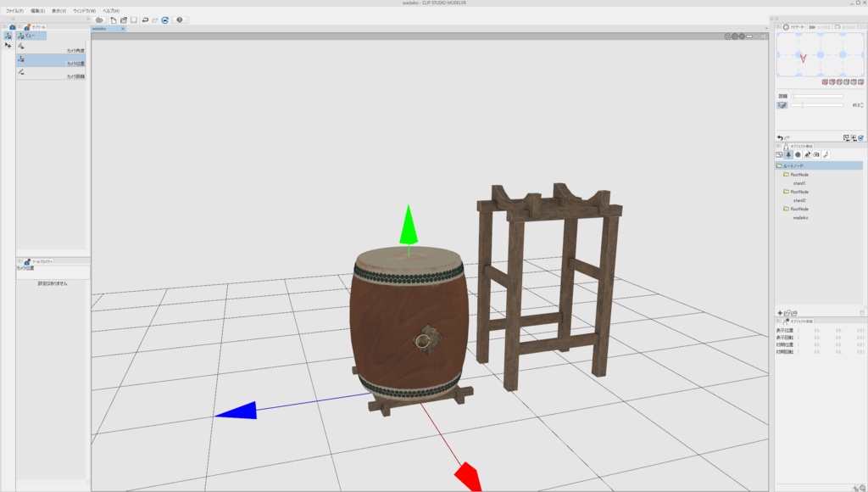
Task: Toggle the perspective cube button
Action: coord(782,104)
